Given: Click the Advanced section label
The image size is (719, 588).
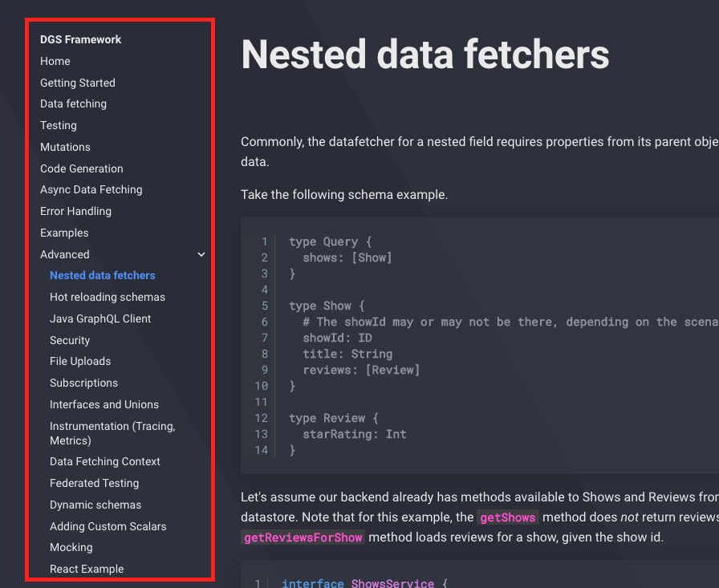Looking at the screenshot, I should (x=65, y=254).
